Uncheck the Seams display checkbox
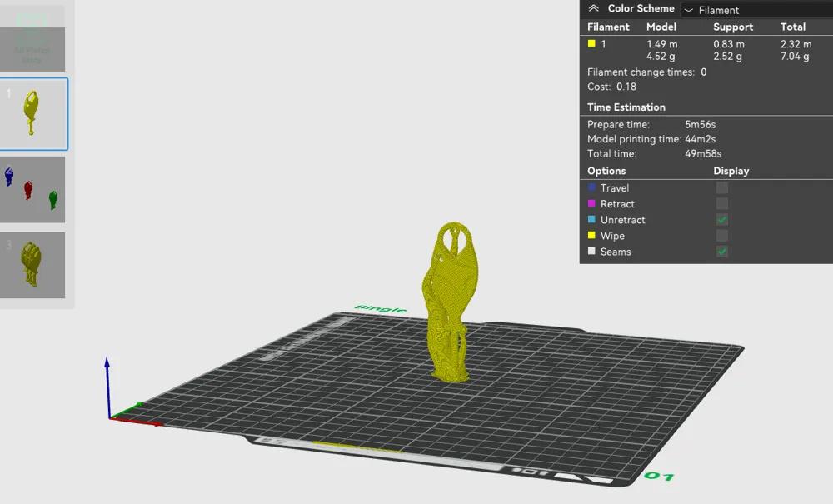The width and height of the screenshot is (833, 504). click(x=721, y=251)
